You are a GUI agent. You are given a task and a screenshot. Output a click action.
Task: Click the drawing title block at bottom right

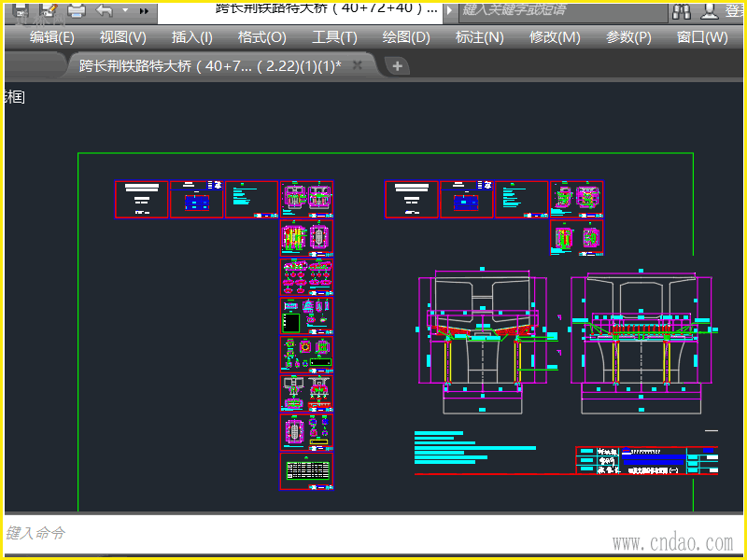coord(647,460)
